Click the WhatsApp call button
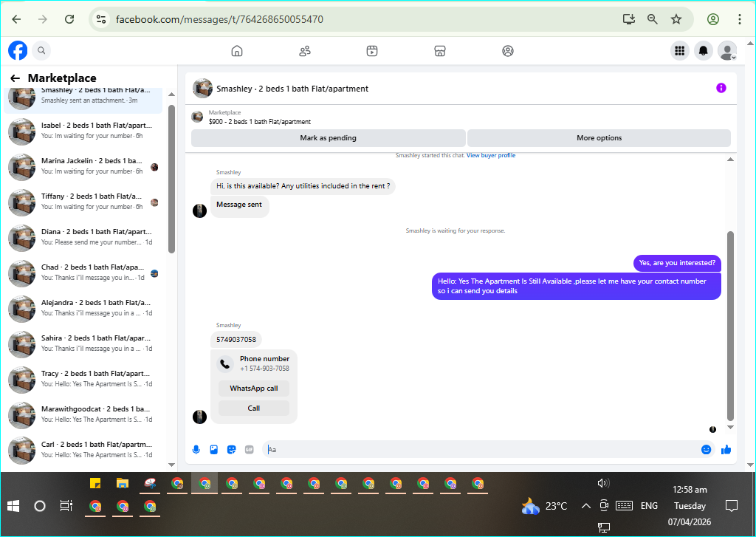 click(x=254, y=389)
